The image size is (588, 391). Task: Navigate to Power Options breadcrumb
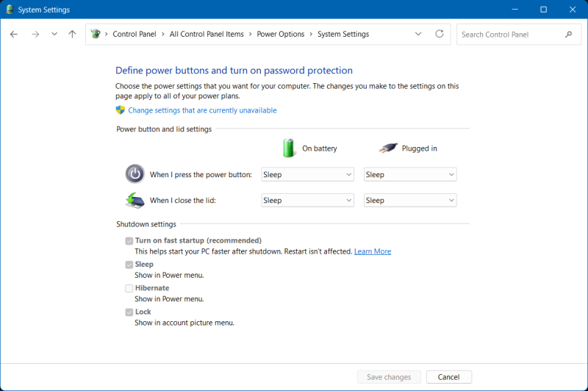[282, 35]
